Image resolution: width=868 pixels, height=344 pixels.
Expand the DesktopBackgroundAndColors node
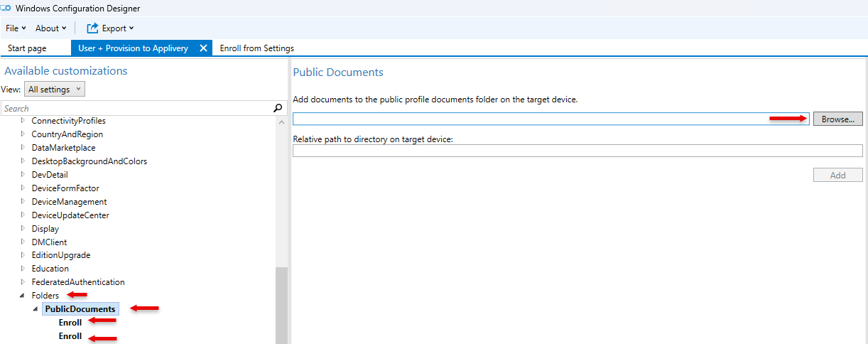pyautogui.click(x=23, y=161)
